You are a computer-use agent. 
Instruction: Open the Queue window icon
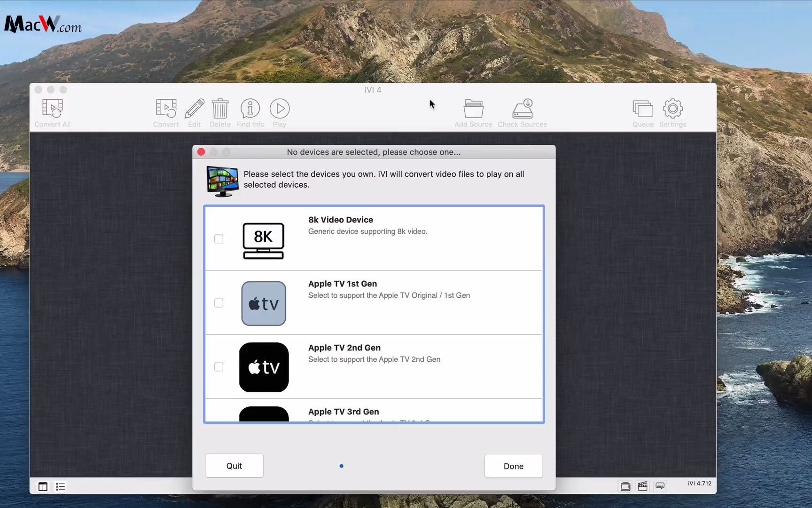pyautogui.click(x=643, y=109)
